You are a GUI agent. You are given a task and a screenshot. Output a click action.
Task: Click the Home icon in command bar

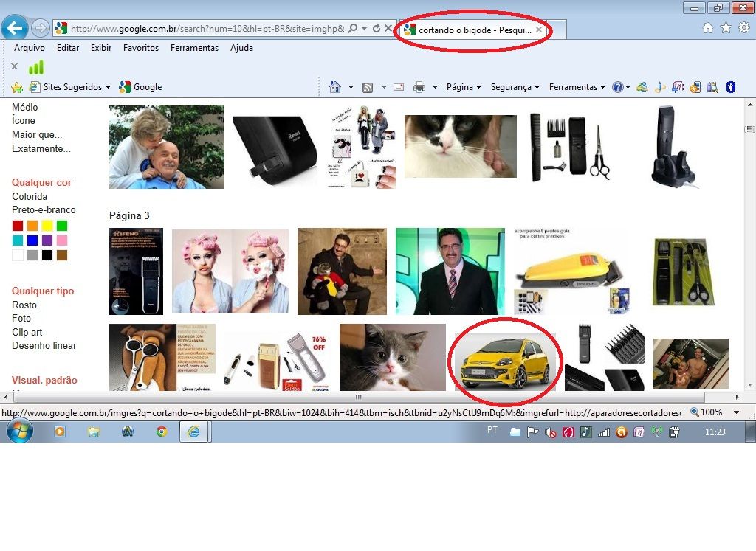tap(335, 87)
